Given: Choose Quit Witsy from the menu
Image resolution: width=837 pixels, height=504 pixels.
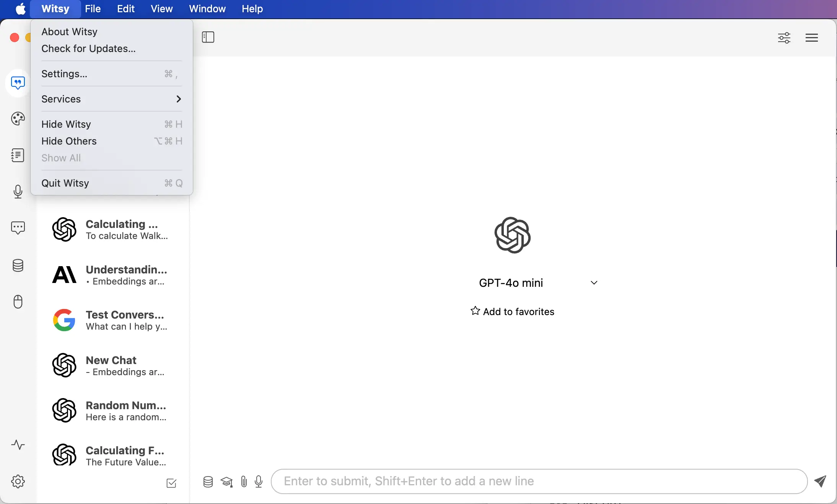Looking at the screenshot, I should 65,183.
